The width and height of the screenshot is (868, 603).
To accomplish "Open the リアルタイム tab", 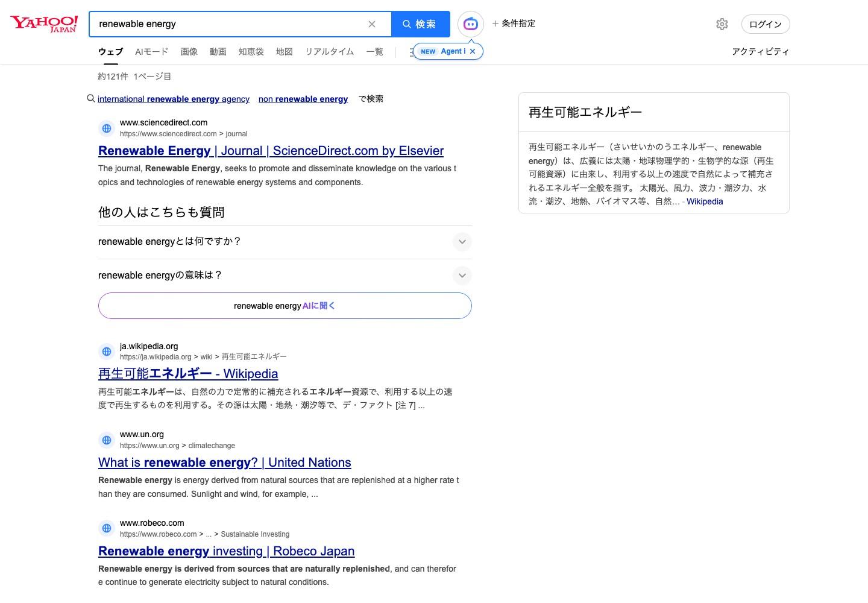I will click(330, 52).
